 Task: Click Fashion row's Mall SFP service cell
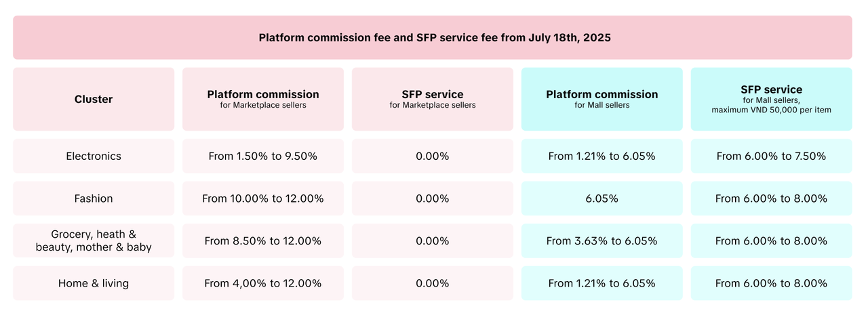pos(771,198)
